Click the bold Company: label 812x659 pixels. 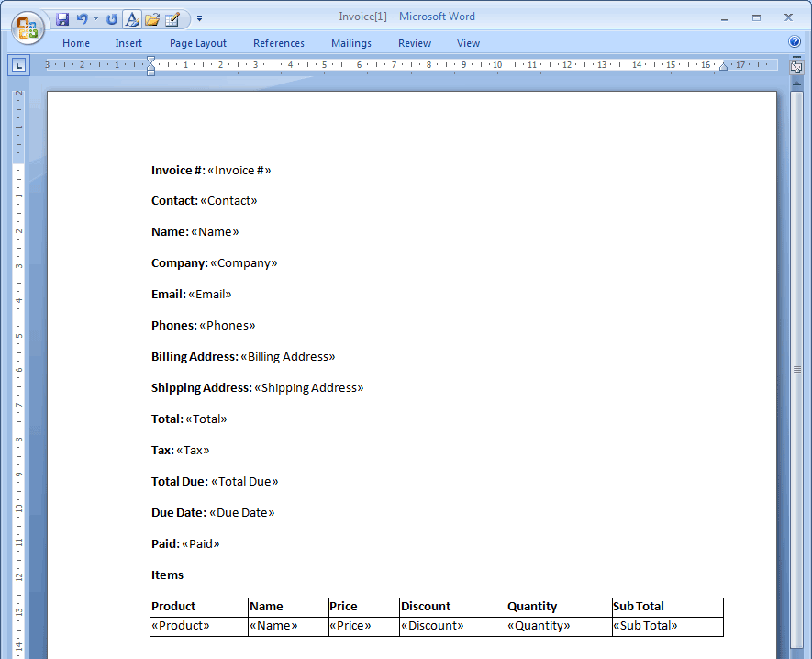[180, 263]
